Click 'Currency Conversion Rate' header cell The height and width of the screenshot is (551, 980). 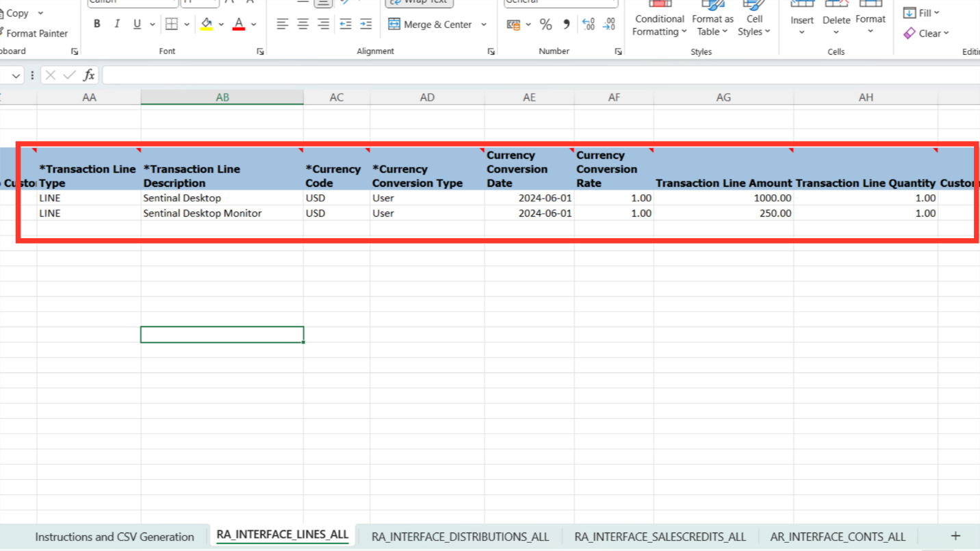click(614, 168)
